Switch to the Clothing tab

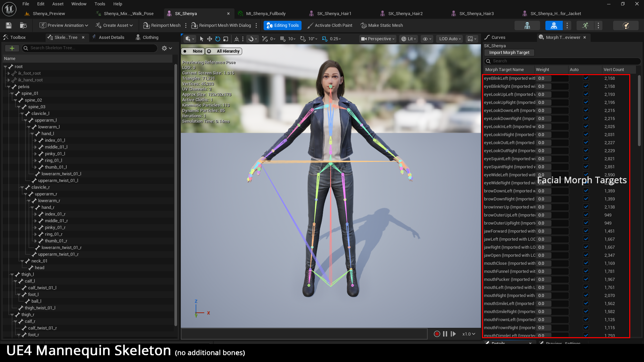click(x=147, y=38)
